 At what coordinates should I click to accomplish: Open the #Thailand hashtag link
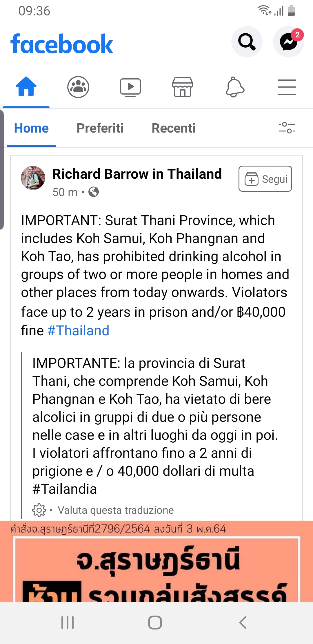click(x=78, y=330)
